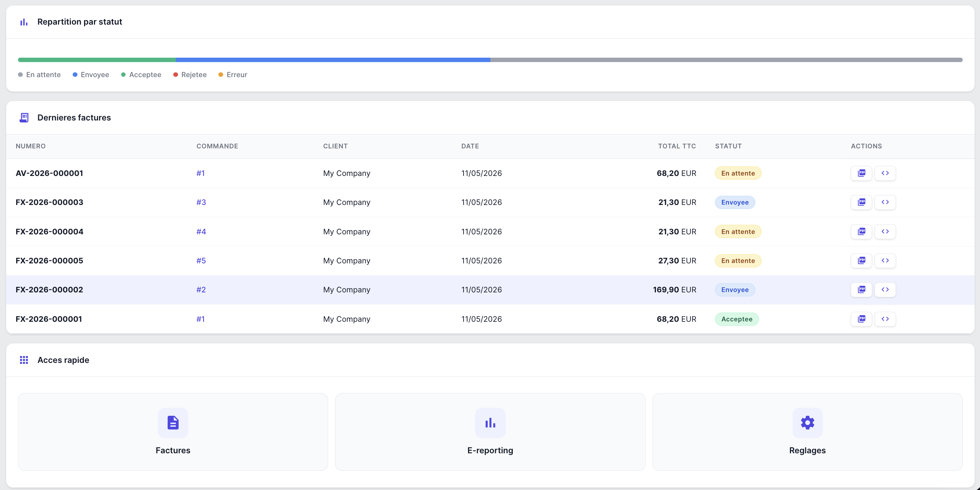The image size is (980, 490).
Task: Open PDF for invoice FX-2026-000005
Action: click(861, 260)
